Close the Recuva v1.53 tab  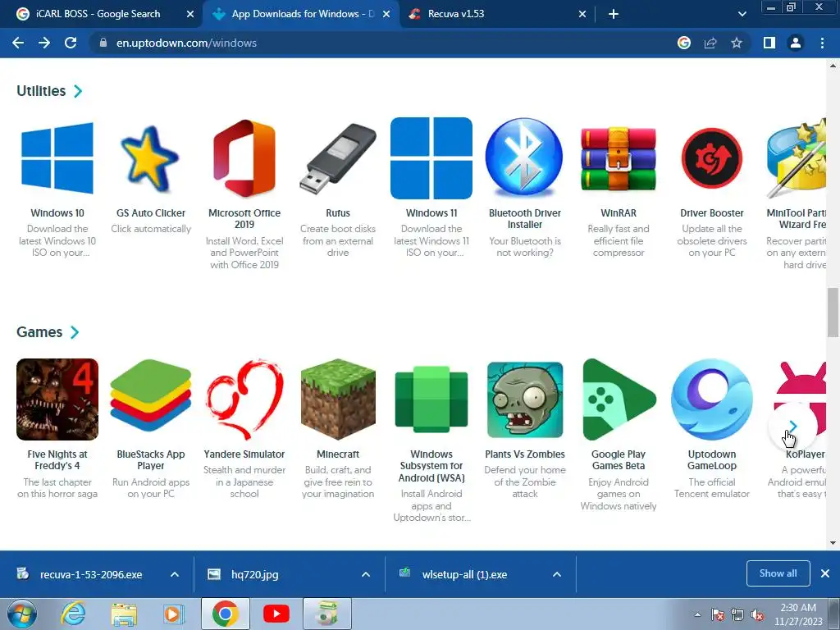[x=582, y=14]
